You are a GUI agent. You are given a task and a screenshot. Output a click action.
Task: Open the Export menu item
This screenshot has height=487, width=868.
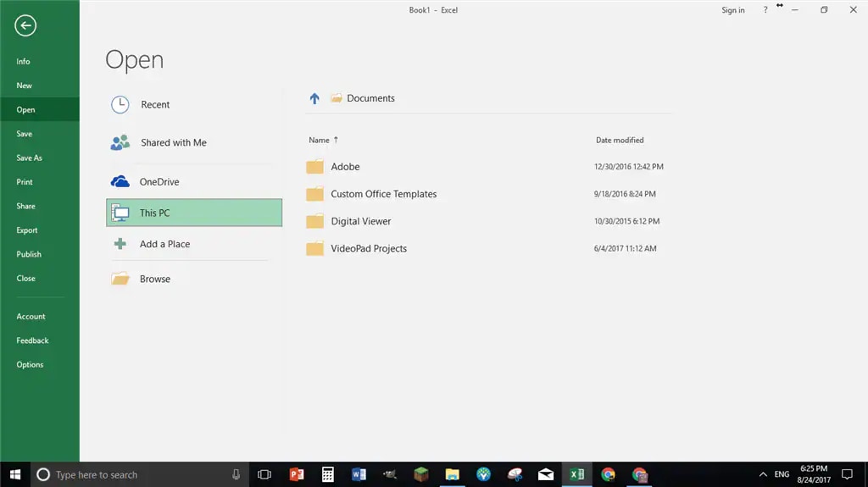click(27, 230)
